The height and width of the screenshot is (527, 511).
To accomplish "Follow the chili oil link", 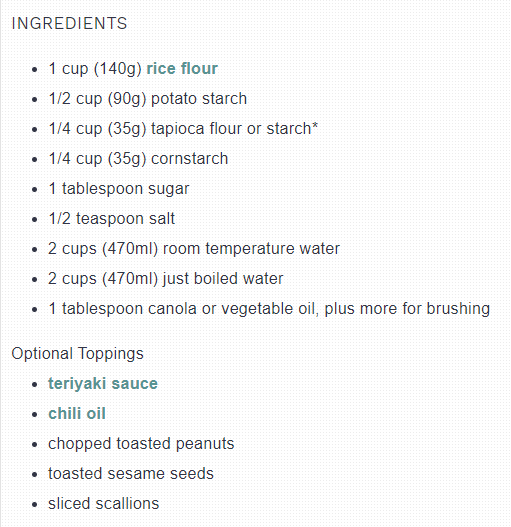I will click(x=77, y=413).
